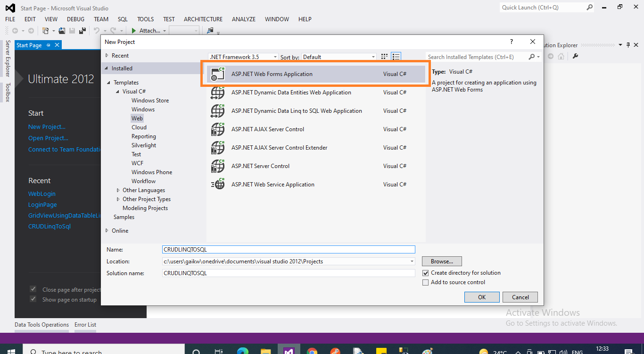Open the Attach debug target dropdown arrow
The width and height of the screenshot is (644, 354).
click(165, 31)
